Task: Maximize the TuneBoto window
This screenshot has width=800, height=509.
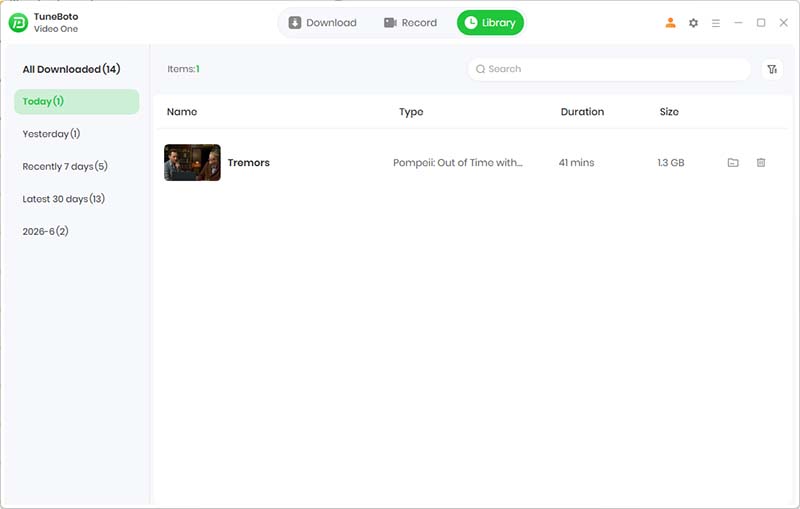Action: tap(761, 22)
